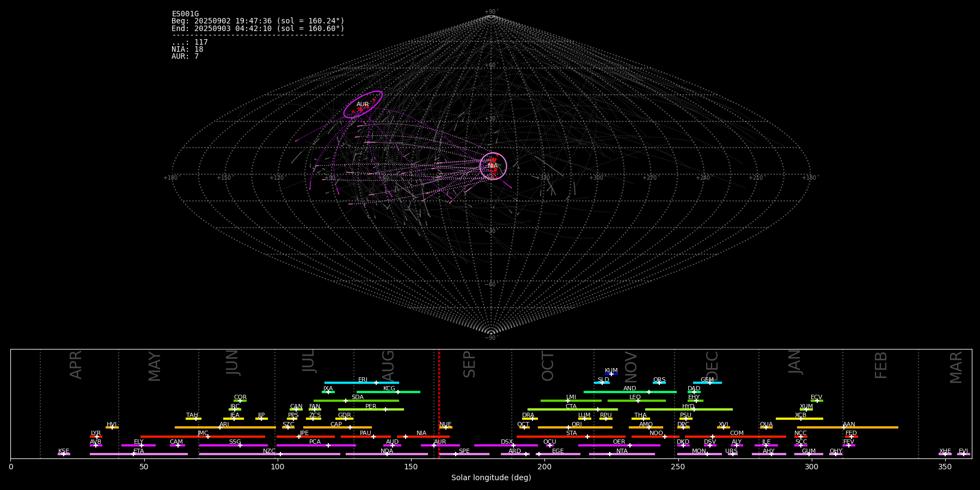Click the MAR month label in timeline
Screen dimensions: 980x490
[957, 367]
